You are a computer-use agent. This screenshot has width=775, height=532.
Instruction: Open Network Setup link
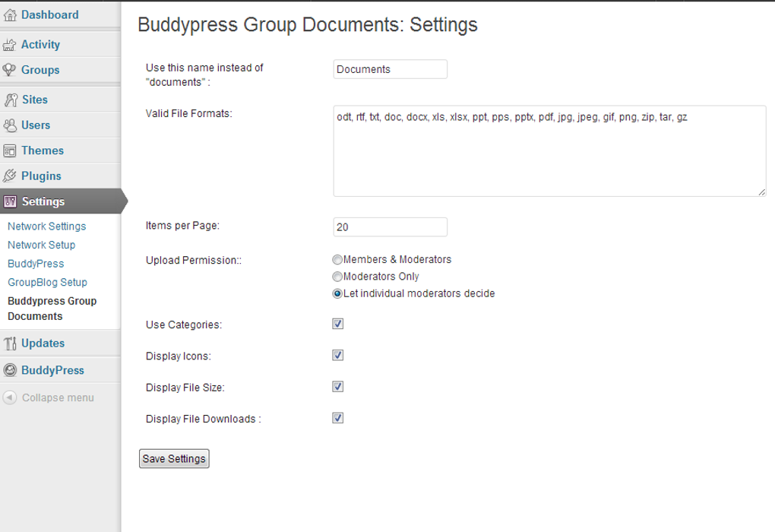pos(41,245)
